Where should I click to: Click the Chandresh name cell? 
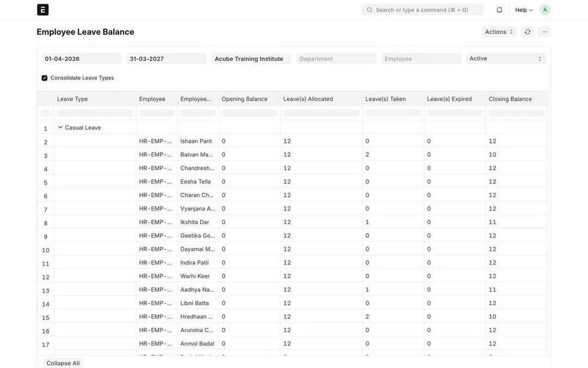tap(198, 168)
